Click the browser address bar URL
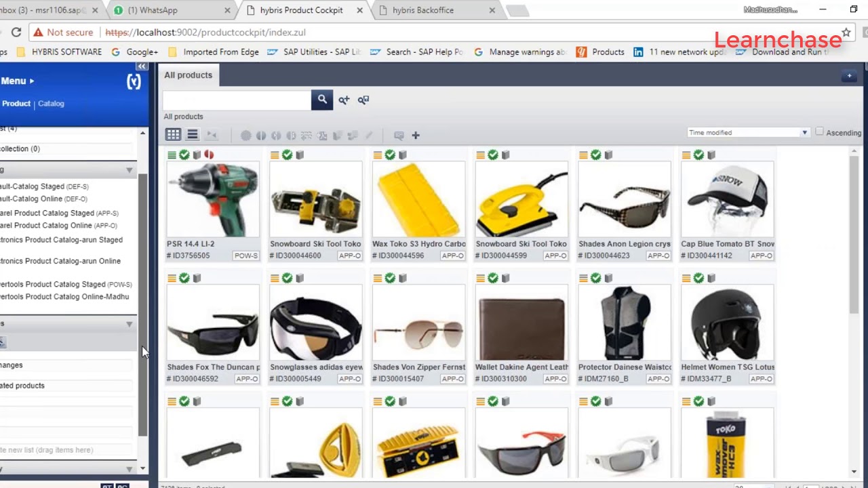The height and width of the screenshot is (488, 868). (205, 32)
